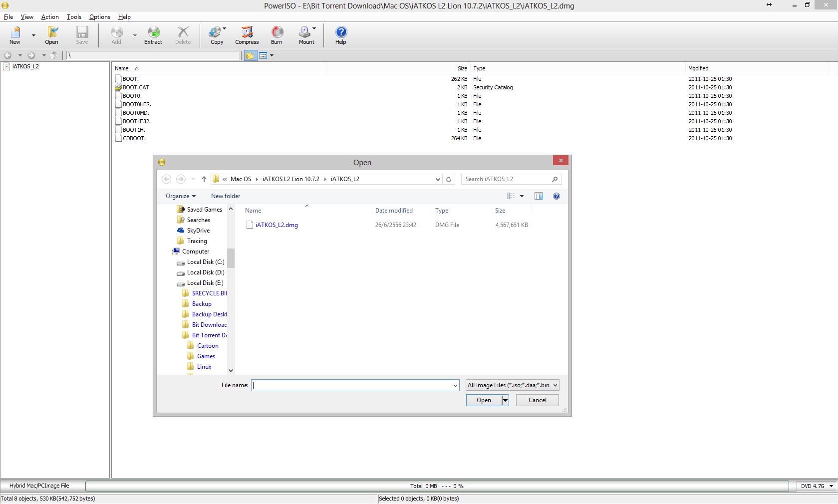Click the Delete toolbar icon
838x504 pixels.
tap(183, 35)
